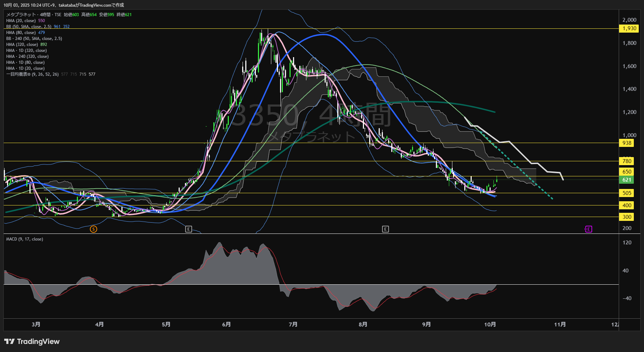Click the yellow 780 price label
The width and height of the screenshot is (644, 352).
coord(627,161)
